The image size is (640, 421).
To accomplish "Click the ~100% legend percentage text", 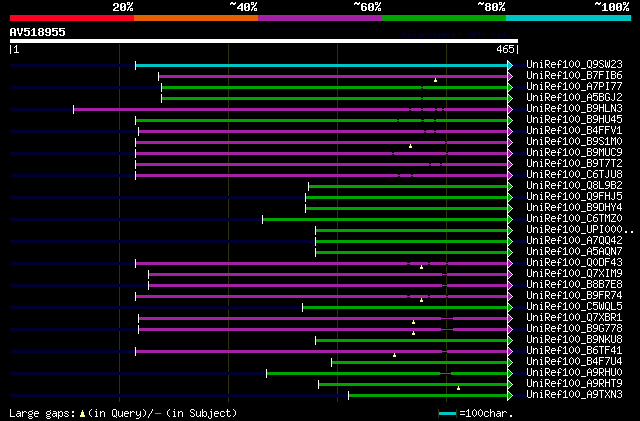I will pos(612,7).
